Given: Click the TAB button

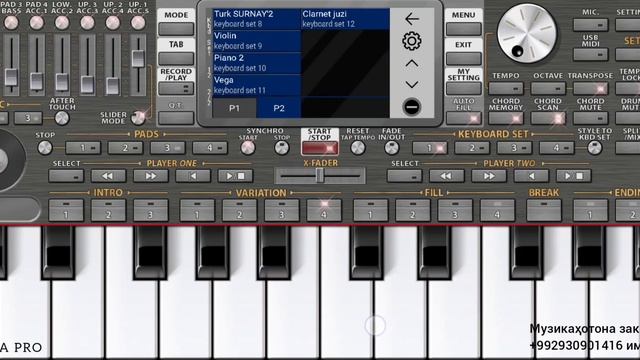Looking at the screenshot, I should [x=176, y=58].
